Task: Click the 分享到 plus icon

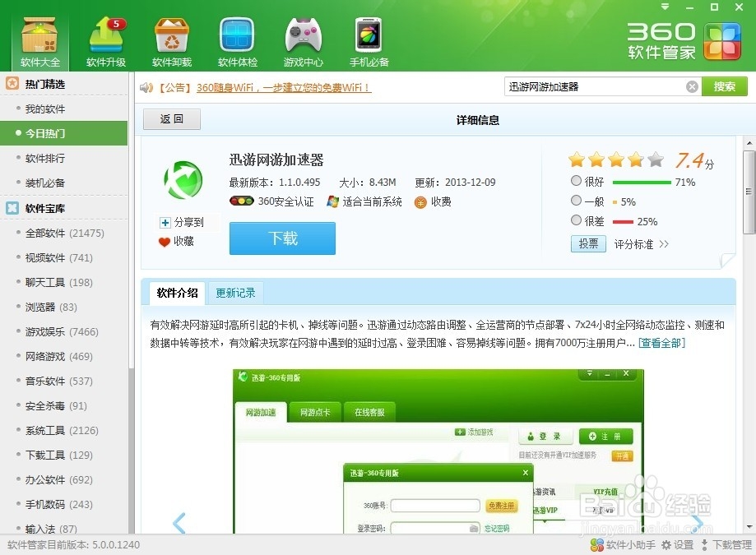Action: point(165,223)
